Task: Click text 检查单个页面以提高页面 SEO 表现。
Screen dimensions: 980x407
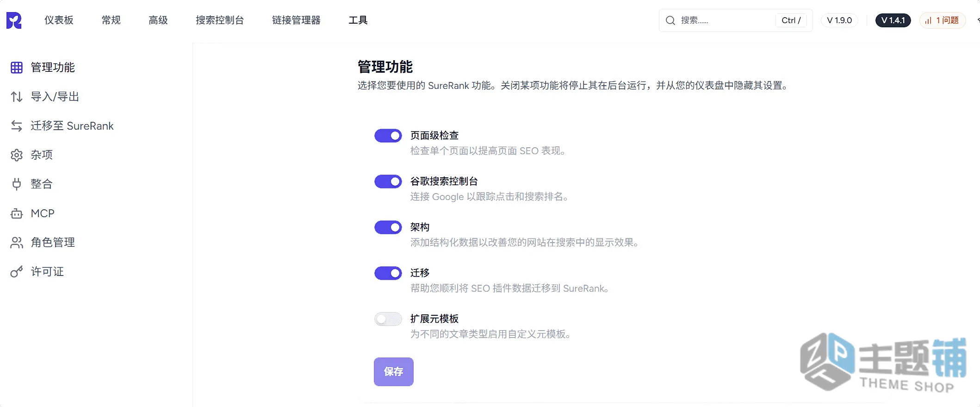Action: pyautogui.click(x=488, y=151)
